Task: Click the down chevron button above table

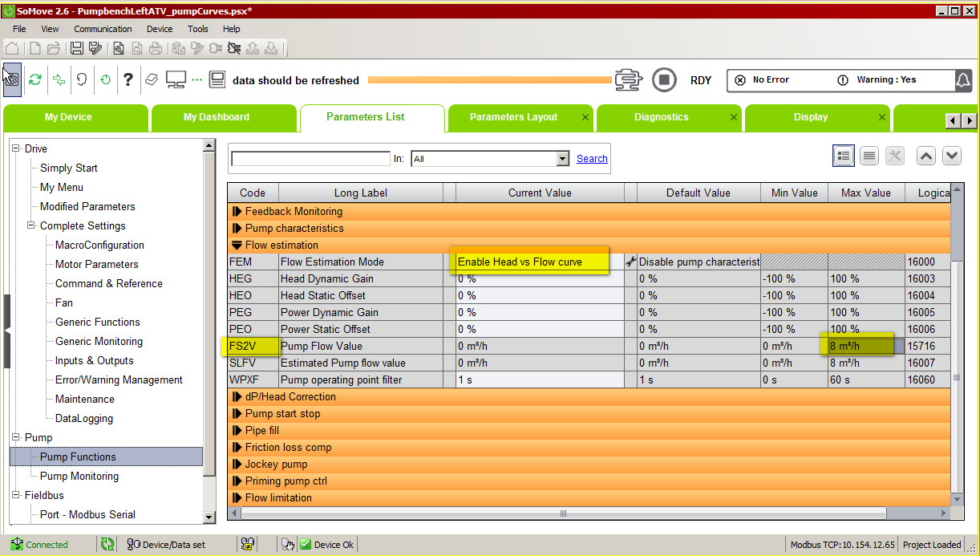Action: pyautogui.click(x=952, y=156)
